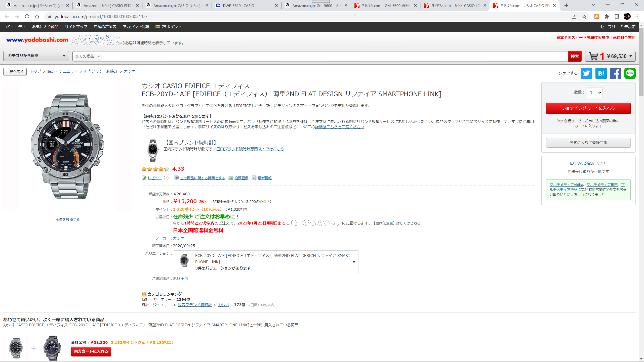
Task: Click セーフサーチ 未設定 setting
Action: coord(618,27)
